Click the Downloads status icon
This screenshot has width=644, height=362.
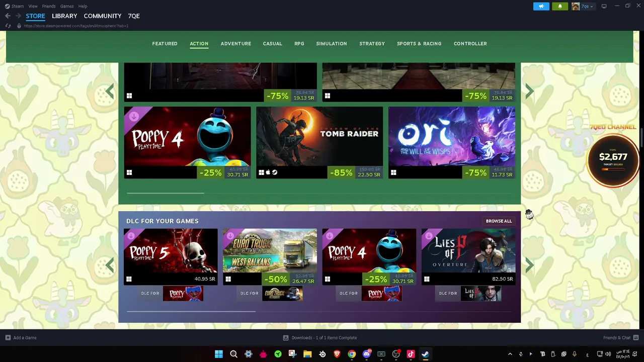(x=286, y=338)
